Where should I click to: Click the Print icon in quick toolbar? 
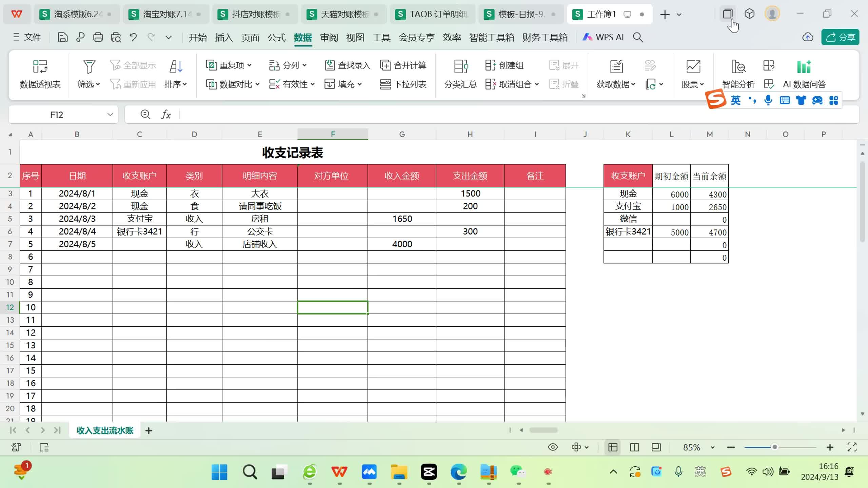(98, 37)
